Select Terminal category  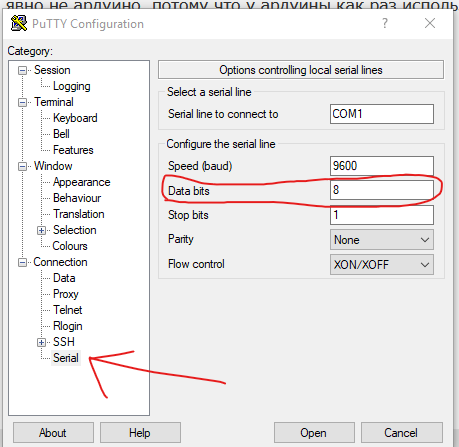pos(54,102)
